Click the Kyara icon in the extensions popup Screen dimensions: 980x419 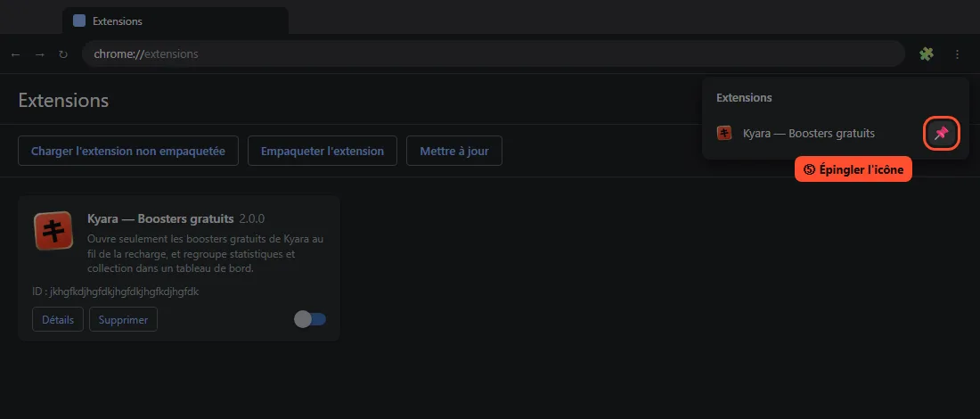[724, 133]
